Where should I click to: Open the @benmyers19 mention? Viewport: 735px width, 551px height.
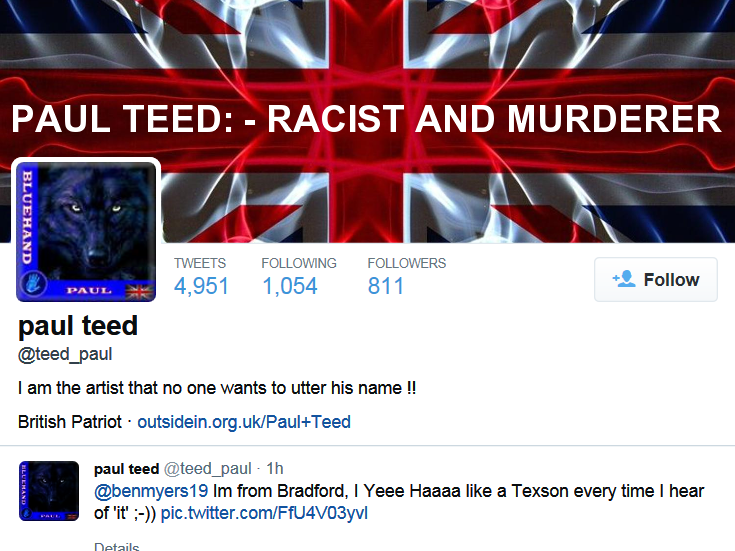(151, 491)
